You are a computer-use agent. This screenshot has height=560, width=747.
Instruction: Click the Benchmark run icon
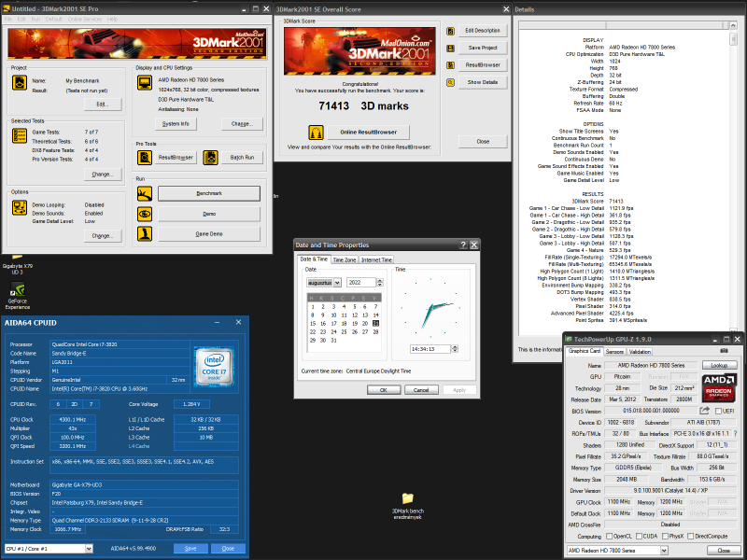pyautogui.click(x=145, y=193)
